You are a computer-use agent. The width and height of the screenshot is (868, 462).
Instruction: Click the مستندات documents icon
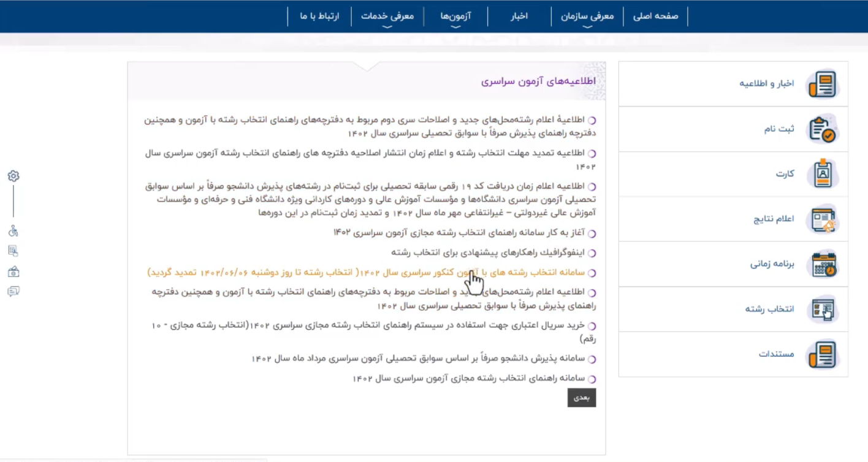822,354
